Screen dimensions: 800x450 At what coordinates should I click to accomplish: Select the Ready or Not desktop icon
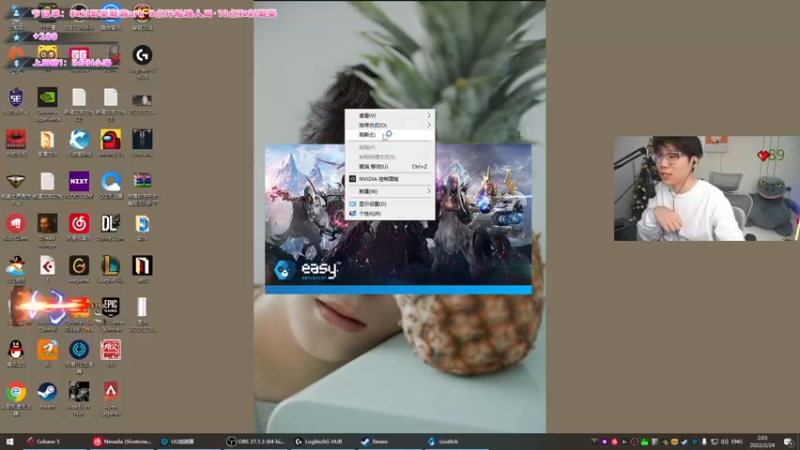[79, 397]
